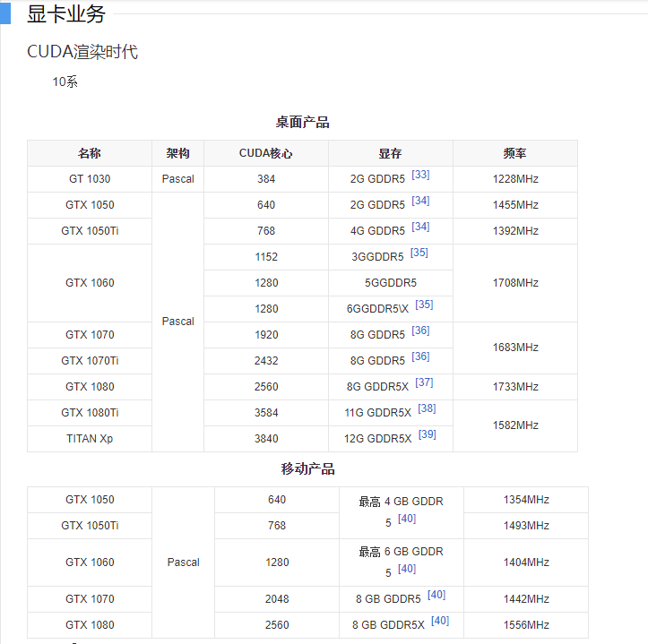Click GTX 1060 in the 移动产品 table

click(x=90, y=562)
